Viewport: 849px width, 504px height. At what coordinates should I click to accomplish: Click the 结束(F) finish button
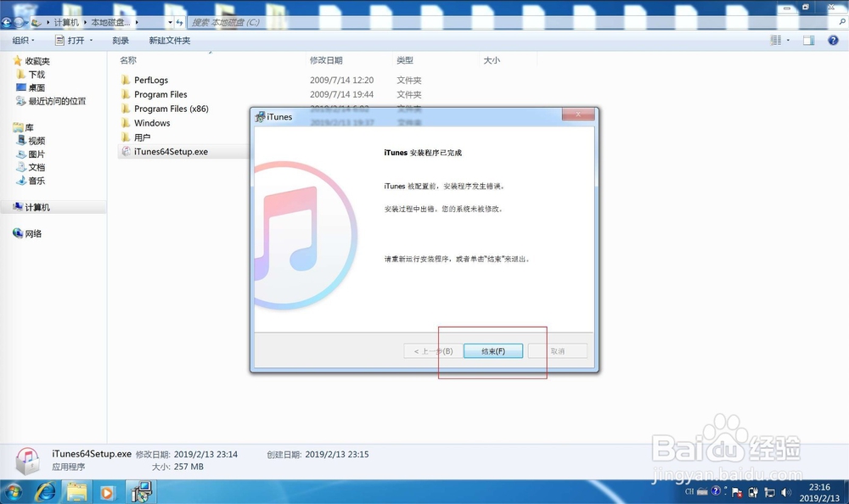pyautogui.click(x=492, y=350)
